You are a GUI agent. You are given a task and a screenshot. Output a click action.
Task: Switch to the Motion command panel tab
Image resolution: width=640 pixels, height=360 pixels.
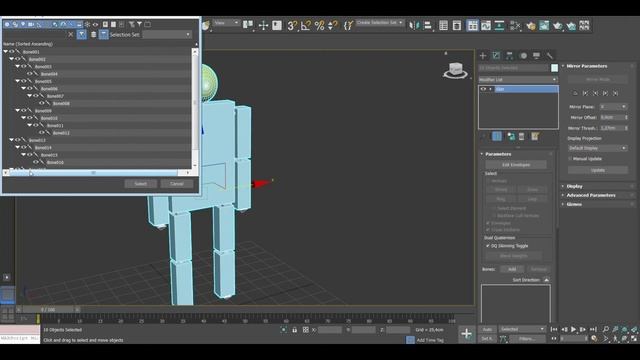coord(523,56)
